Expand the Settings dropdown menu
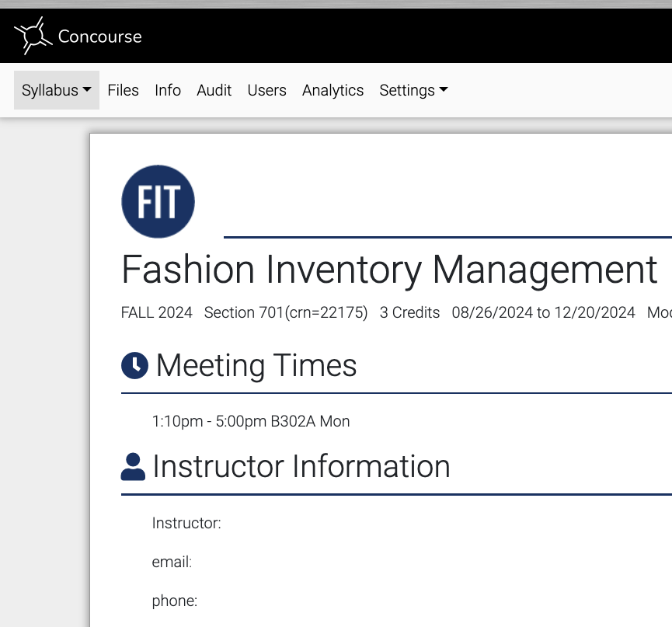The height and width of the screenshot is (627, 672). (413, 90)
